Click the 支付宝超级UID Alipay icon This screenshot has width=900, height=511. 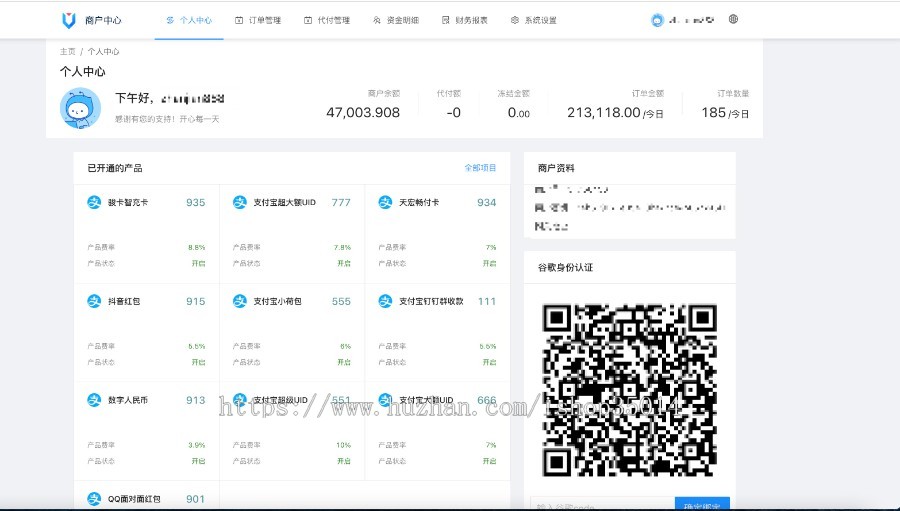(239, 400)
